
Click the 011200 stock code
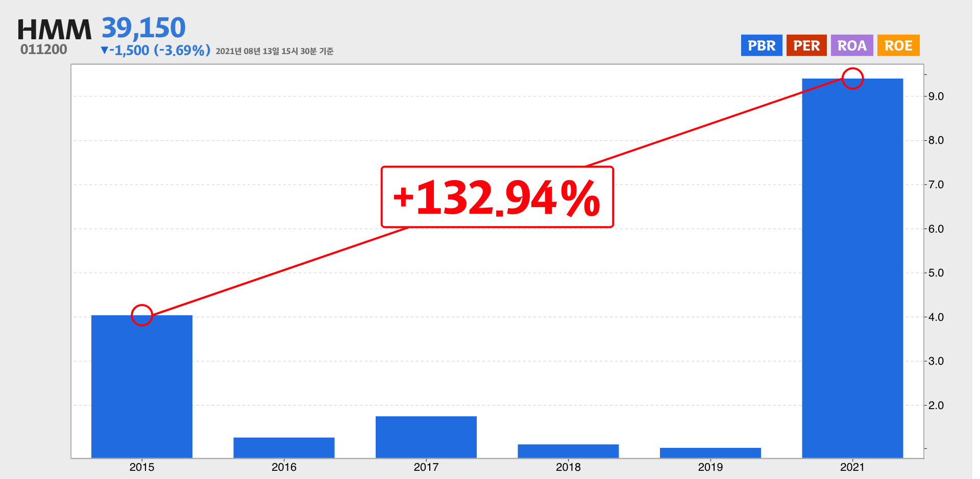[44, 49]
